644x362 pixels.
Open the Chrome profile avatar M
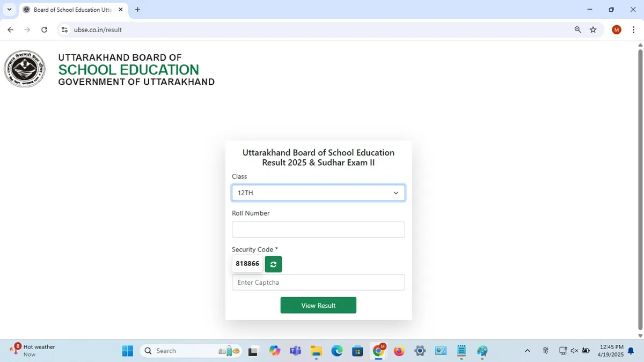point(617,30)
